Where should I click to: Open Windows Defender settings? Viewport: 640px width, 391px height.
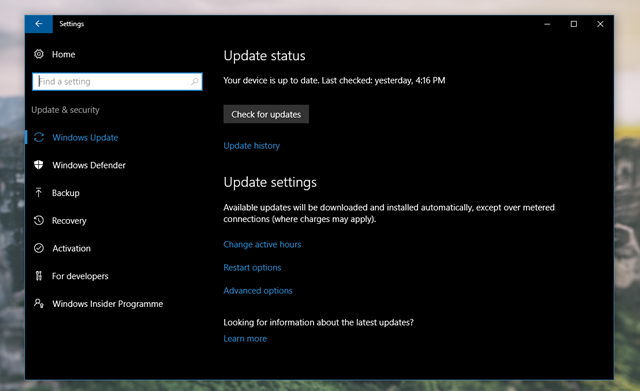tap(89, 165)
